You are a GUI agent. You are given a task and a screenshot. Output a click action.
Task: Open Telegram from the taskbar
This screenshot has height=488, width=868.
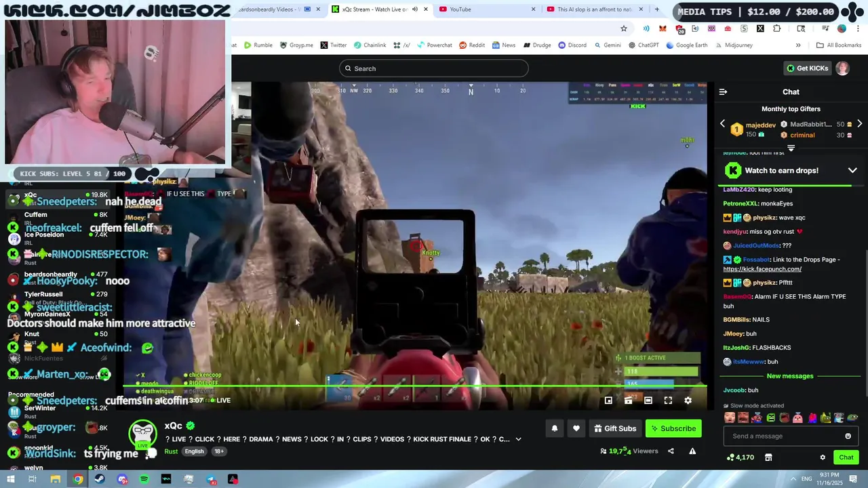coord(211,479)
